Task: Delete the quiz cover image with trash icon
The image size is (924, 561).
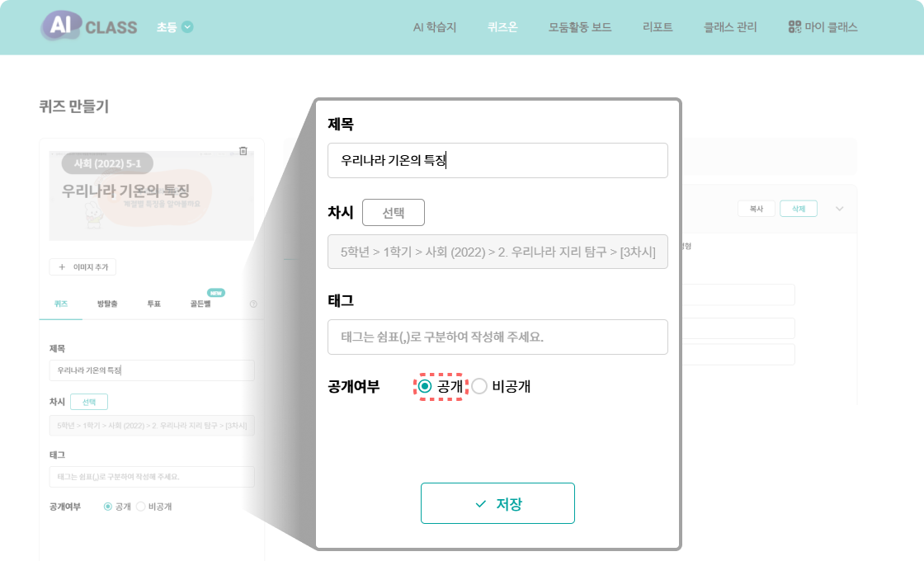Action: pos(243,150)
